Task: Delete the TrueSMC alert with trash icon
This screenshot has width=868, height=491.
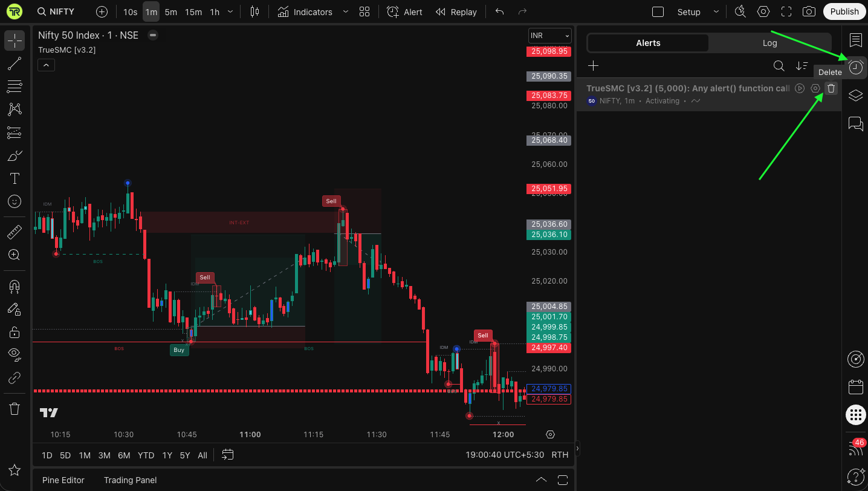Action: tap(831, 88)
